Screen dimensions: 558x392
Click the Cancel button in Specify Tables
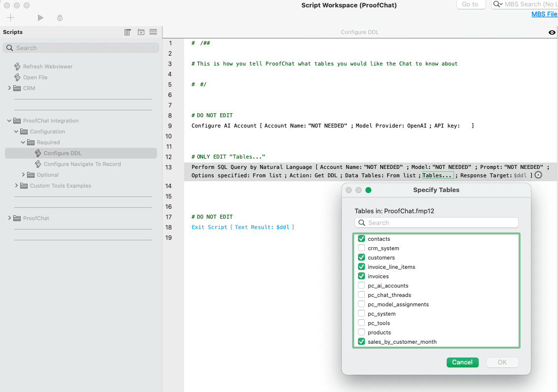[x=462, y=362]
